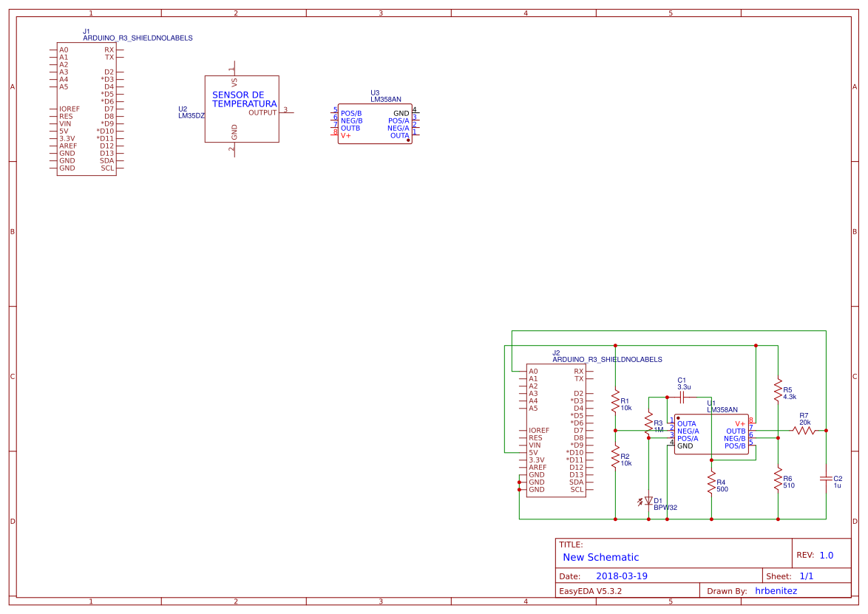Select the J1 ARDUINO_R3_SHIELDNOLABELS header

coord(87,107)
